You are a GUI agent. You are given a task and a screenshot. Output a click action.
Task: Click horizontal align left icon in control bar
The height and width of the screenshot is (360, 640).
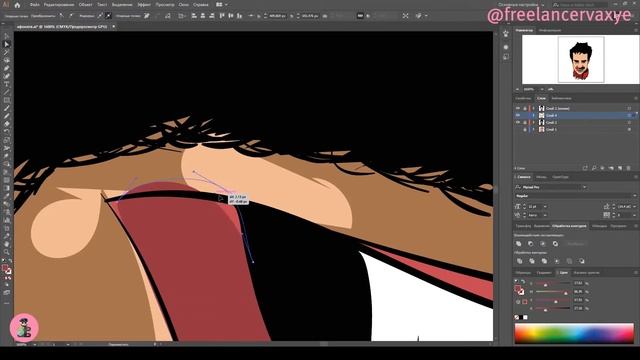(194, 16)
